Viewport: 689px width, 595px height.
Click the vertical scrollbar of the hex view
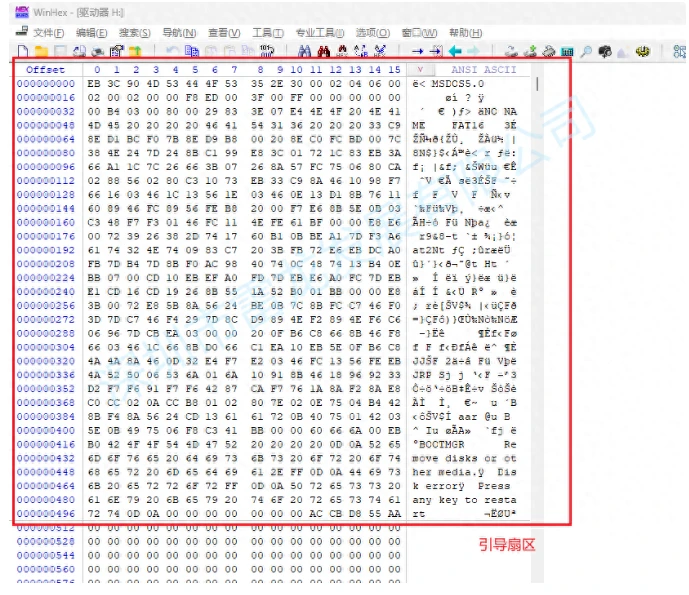pos(538,300)
